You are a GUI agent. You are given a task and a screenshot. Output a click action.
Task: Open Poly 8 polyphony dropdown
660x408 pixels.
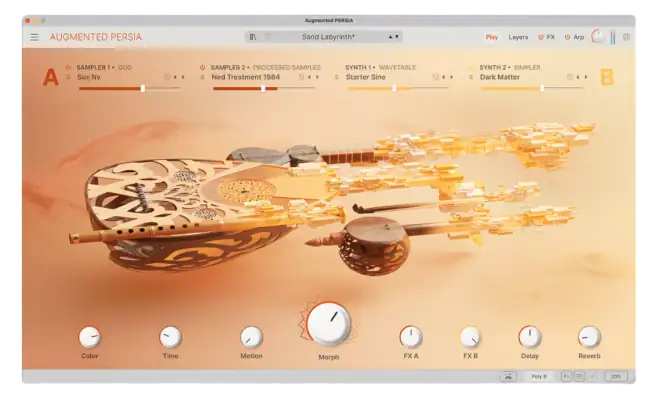(539, 376)
